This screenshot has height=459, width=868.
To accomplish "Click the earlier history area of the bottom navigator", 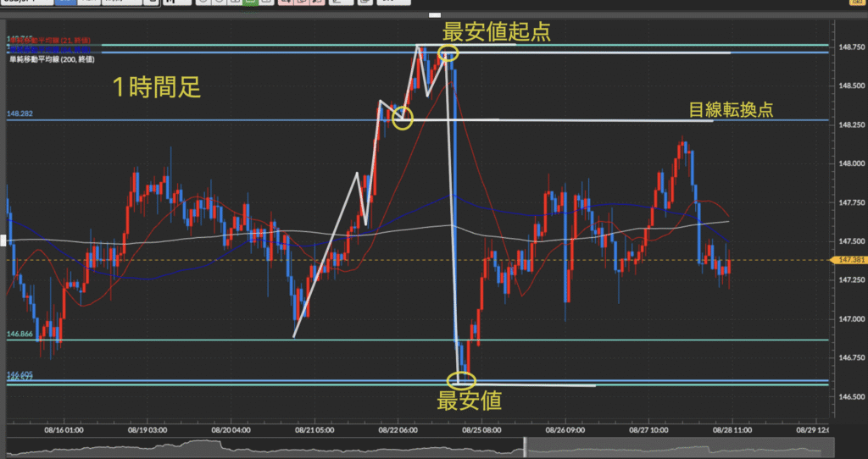I will click(264, 447).
